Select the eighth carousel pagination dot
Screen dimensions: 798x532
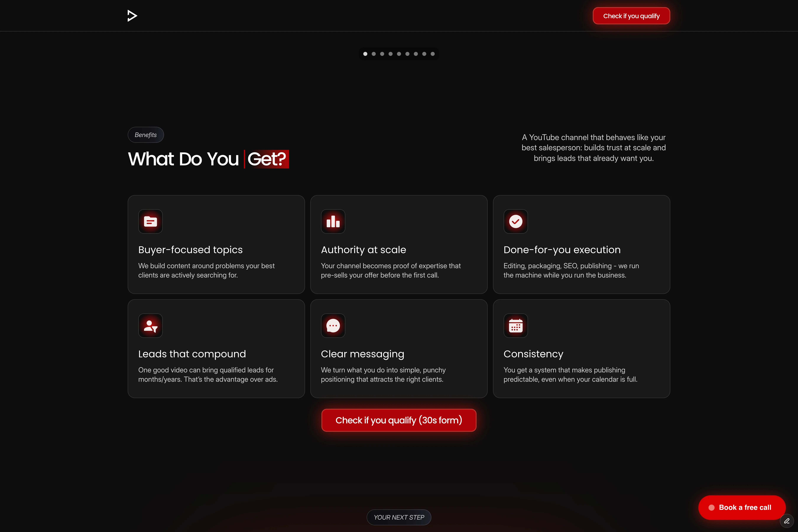(x=424, y=54)
